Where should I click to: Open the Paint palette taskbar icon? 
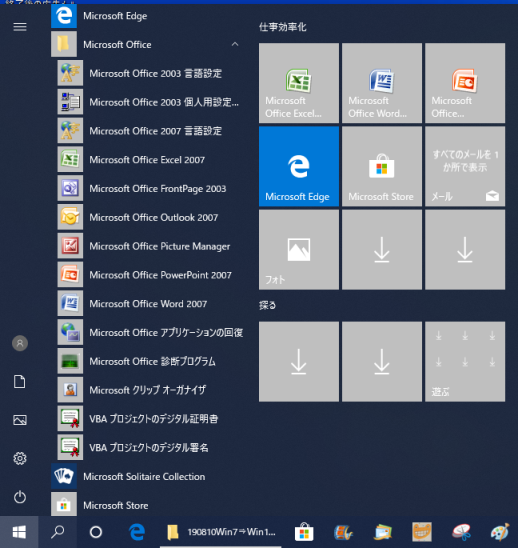pyautogui.click(x=500, y=532)
